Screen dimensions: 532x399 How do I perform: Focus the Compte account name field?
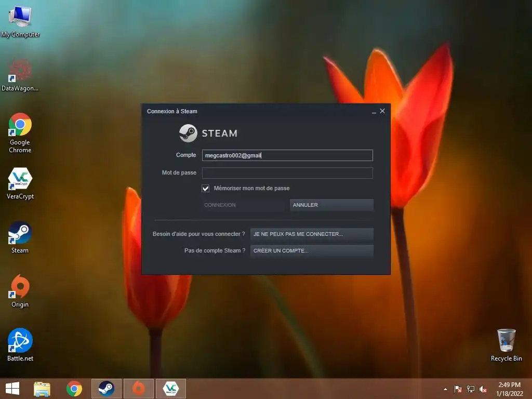[x=287, y=155]
